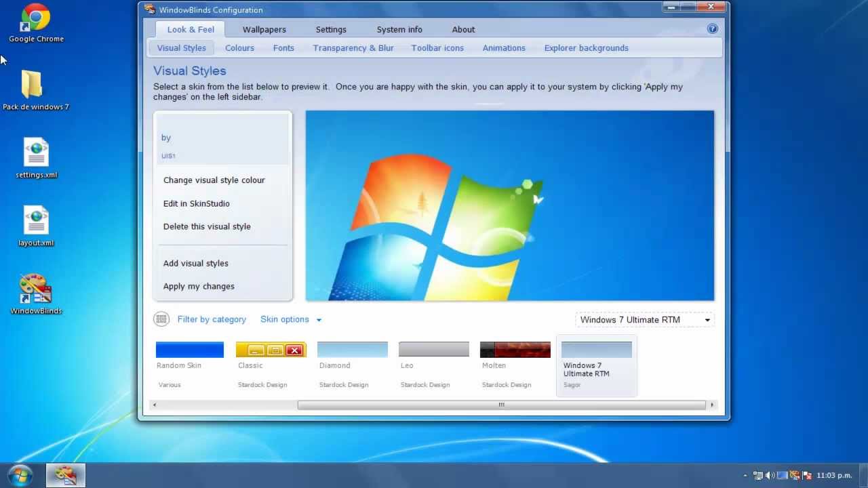Open WindowBlinds desktop shortcut
The image size is (868, 488).
[36, 294]
